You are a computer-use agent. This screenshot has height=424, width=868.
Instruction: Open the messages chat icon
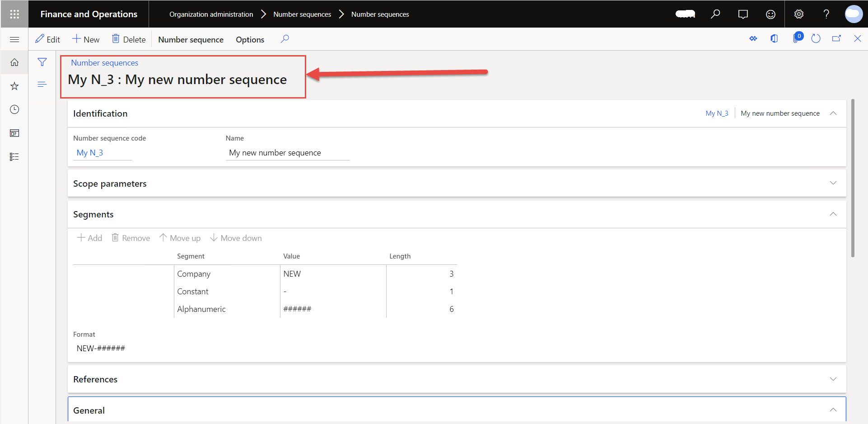pyautogui.click(x=743, y=14)
